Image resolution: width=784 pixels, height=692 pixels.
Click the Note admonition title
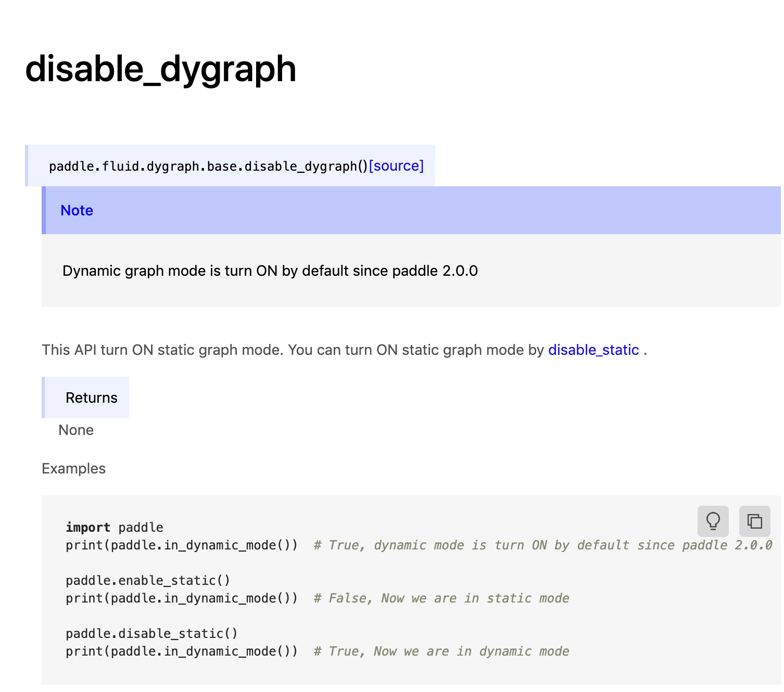click(77, 210)
